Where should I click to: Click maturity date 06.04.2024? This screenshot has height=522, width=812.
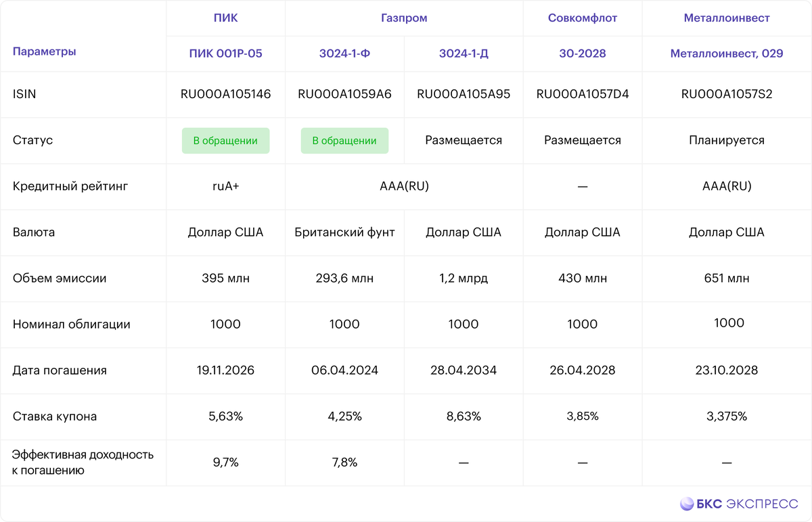344,371
